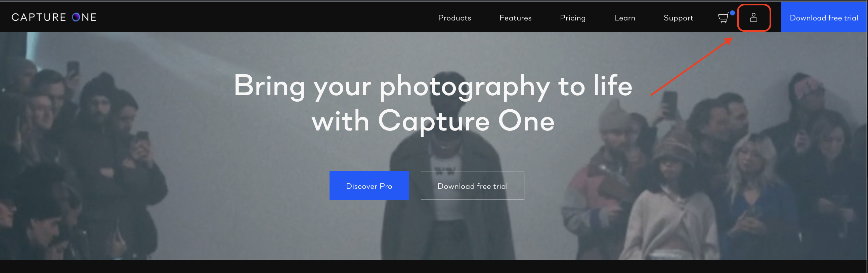Click blue Download free trial in header
The image size is (868, 273).
pyautogui.click(x=824, y=17)
